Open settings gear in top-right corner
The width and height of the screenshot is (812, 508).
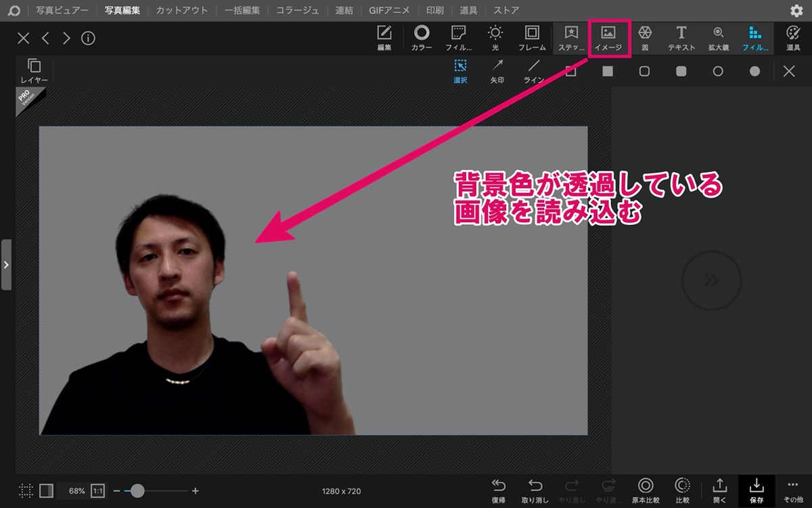pyautogui.click(x=796, y=11)
